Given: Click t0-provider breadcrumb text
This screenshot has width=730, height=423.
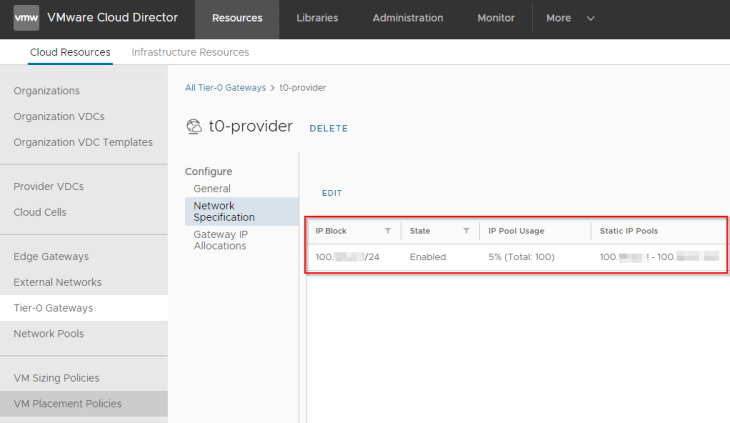Looking at the screenshot, I should (303, 87).
